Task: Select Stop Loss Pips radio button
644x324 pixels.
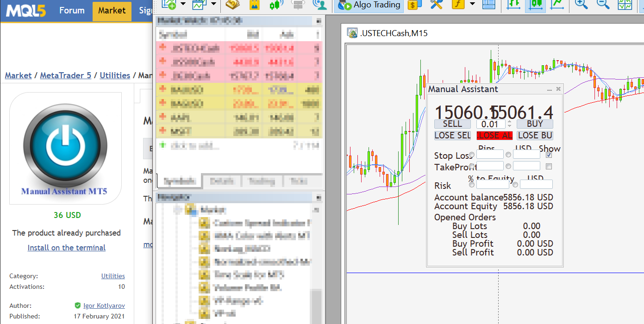Action: point(472,155)
